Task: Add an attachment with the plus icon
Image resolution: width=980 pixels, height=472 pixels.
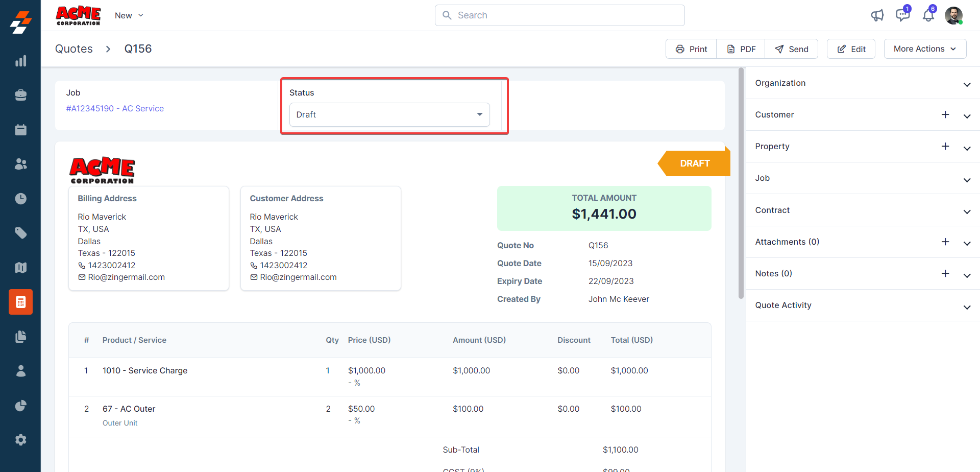Action: 945,242
